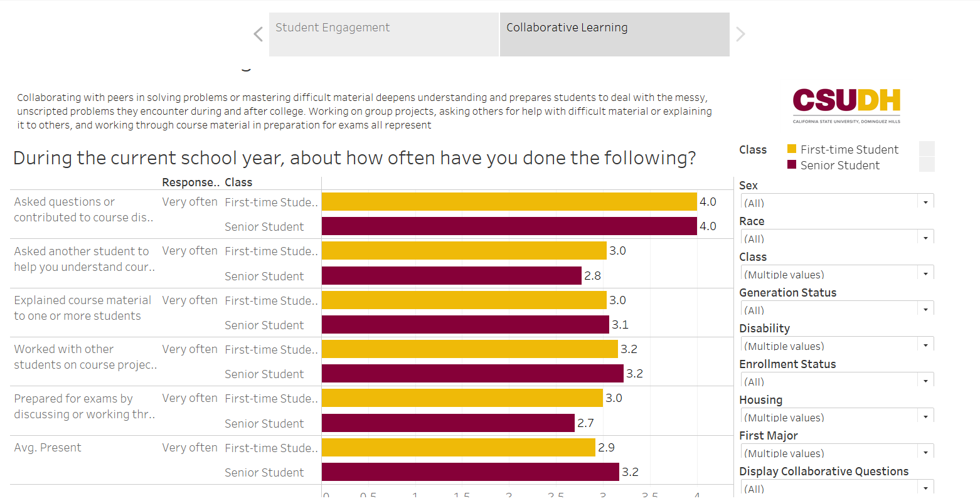Click the previous story point left arrow
Screen dimensions: 980x501
pyautogui.click(x=258, y=34)
